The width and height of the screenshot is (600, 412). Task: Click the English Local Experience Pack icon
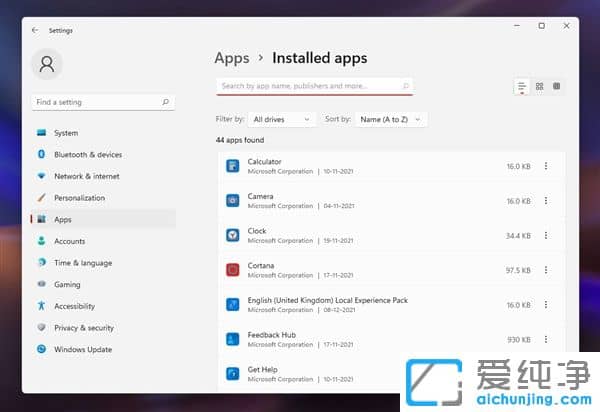[233, 305]
